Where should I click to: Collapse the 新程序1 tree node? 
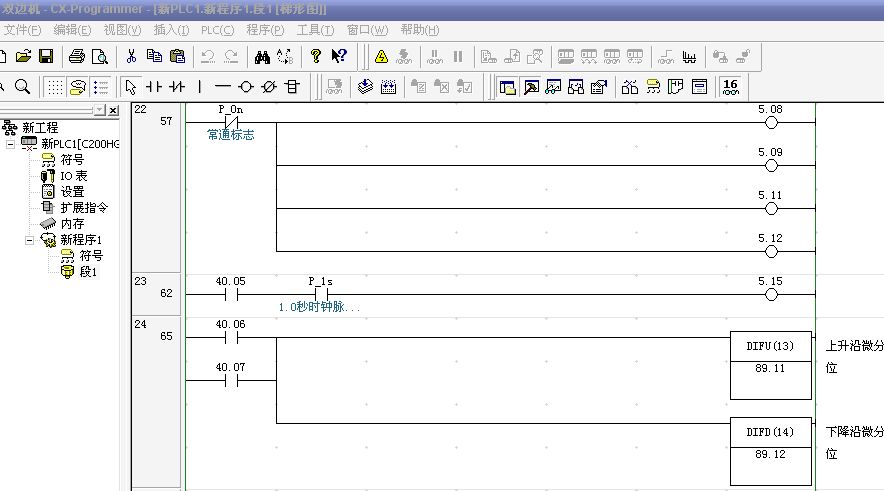coord(30,240)
